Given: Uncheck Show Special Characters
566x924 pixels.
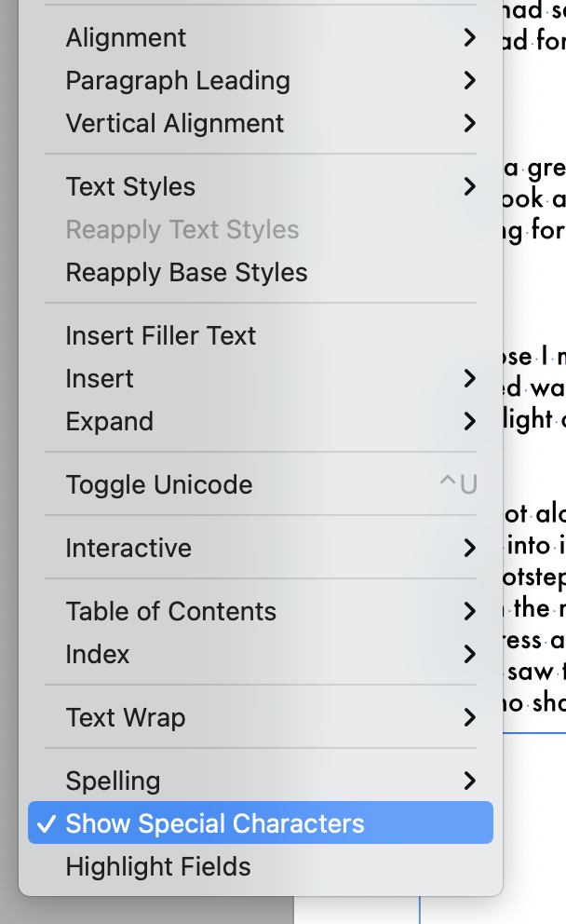Looking at the screenshot, I should 215,824.
